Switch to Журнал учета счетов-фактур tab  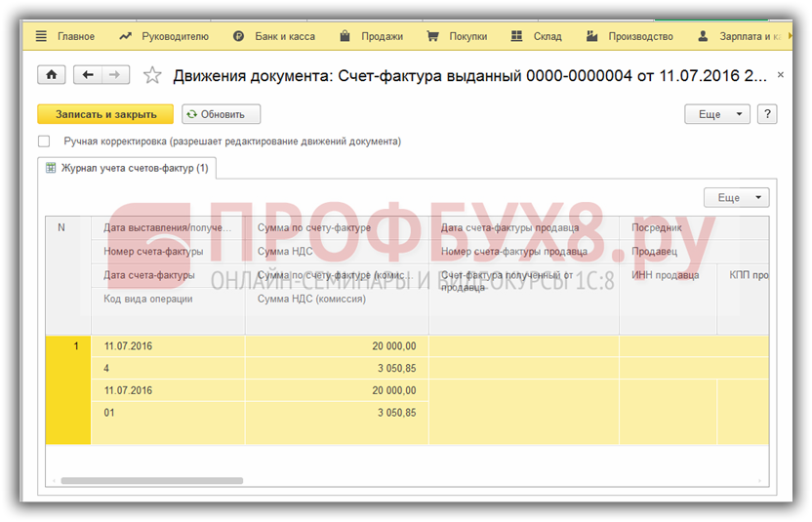pyautogui.click(x=127, y=168)
